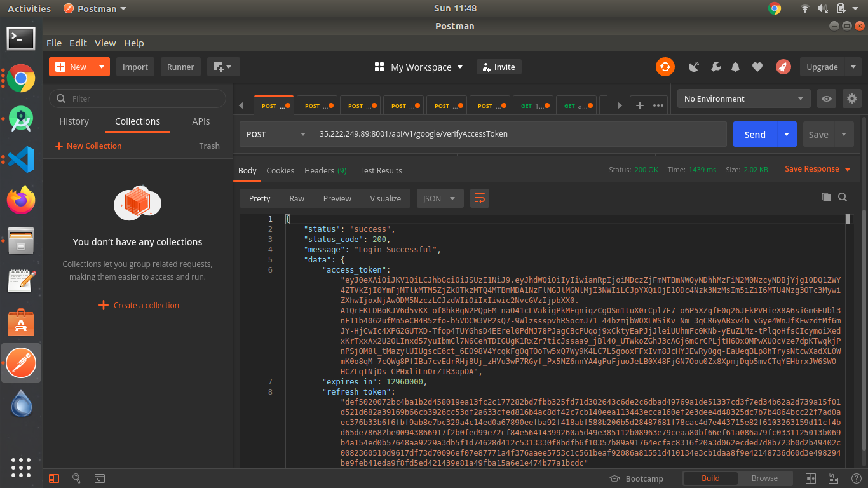
Task: Open settings wrench icon in header
Action: [715, 67]
